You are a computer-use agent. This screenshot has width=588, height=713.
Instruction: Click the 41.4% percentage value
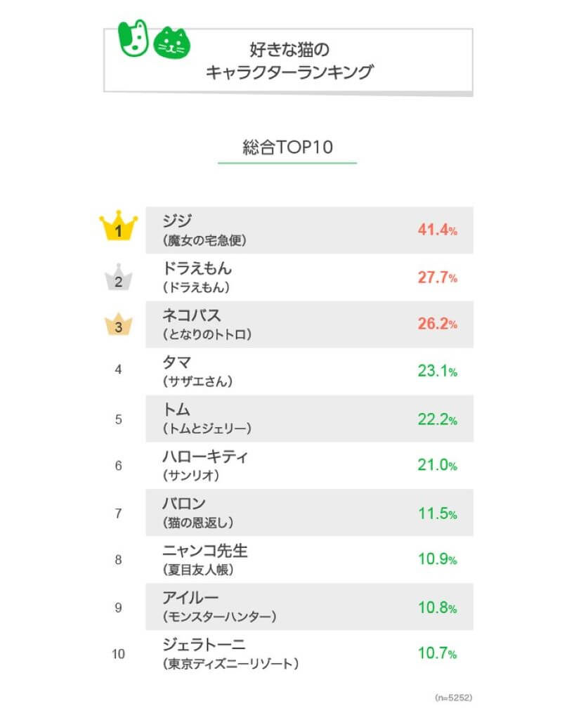click(x=437, y=230)
